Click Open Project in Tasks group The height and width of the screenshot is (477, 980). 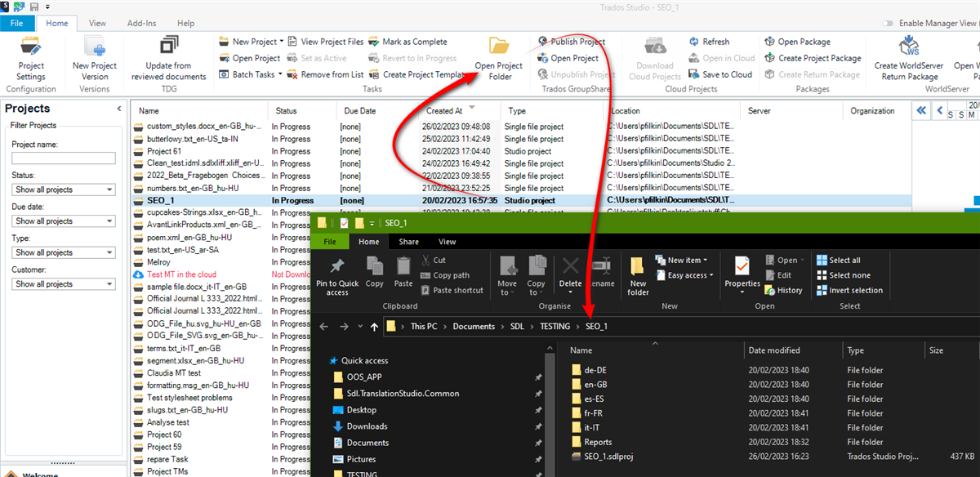click(x=250, y=58)
